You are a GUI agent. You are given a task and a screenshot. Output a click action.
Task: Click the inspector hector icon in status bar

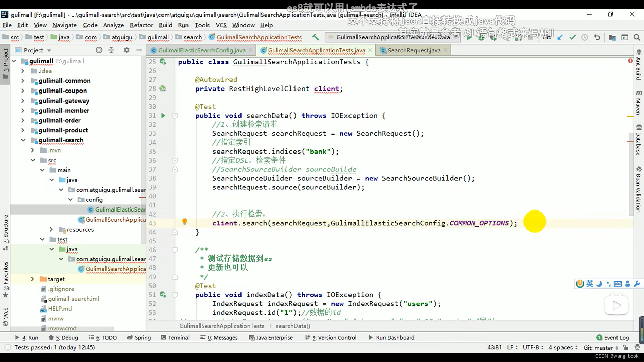(637, 348)
